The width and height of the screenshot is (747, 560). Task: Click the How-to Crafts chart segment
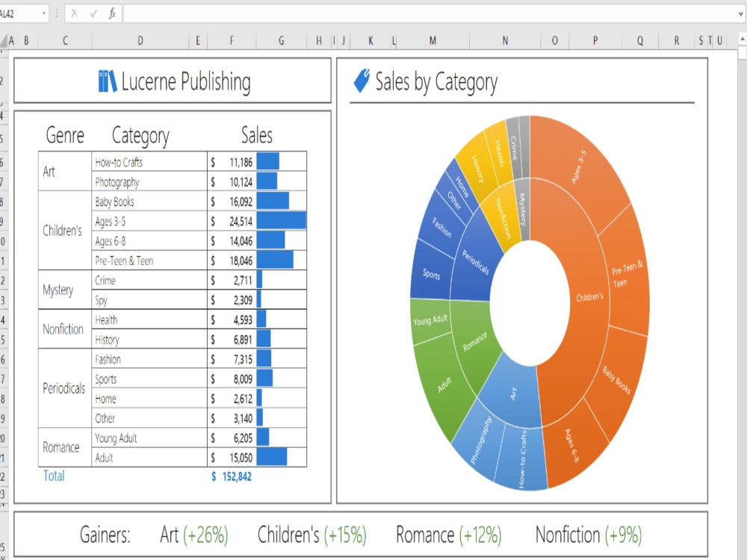pos(522,459)
